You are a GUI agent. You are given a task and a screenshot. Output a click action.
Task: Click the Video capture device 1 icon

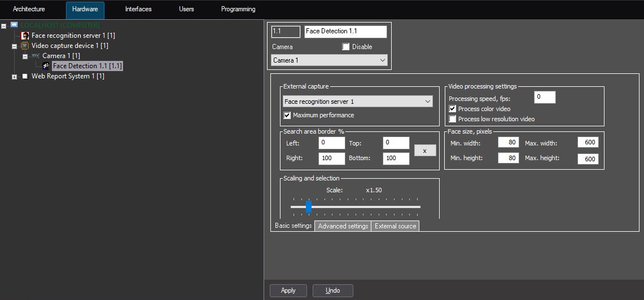coord(25,46)
